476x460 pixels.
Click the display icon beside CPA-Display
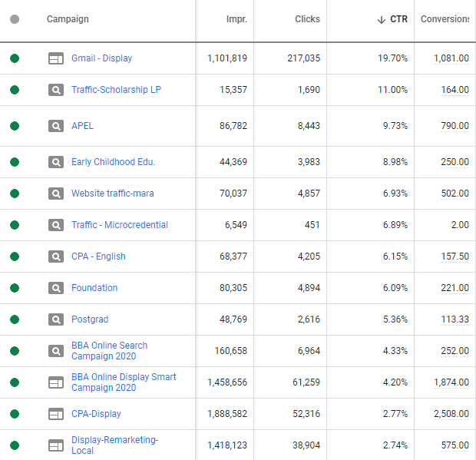coord(56,414)
